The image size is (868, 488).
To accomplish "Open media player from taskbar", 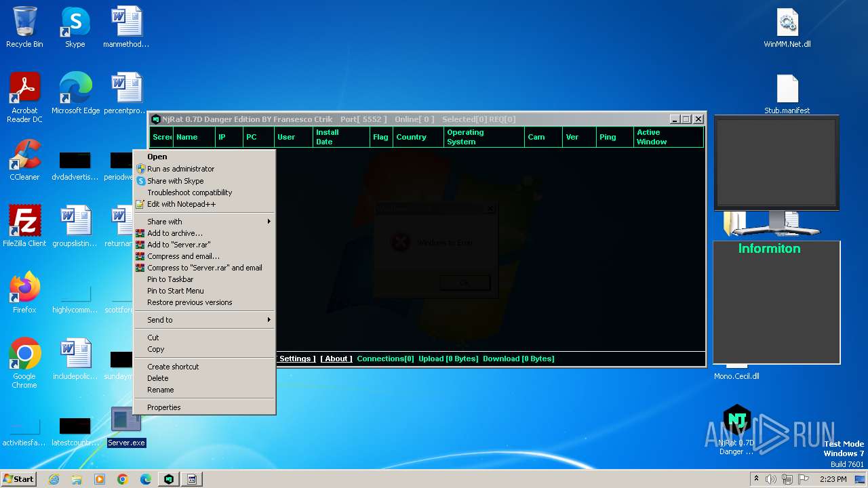I will click(x=100, y=479).
